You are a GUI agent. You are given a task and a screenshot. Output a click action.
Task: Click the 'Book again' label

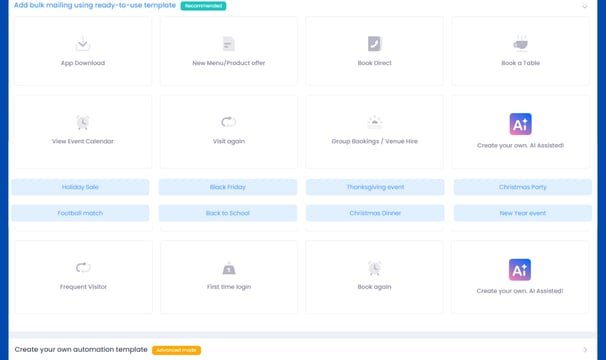tap(374, 287)
